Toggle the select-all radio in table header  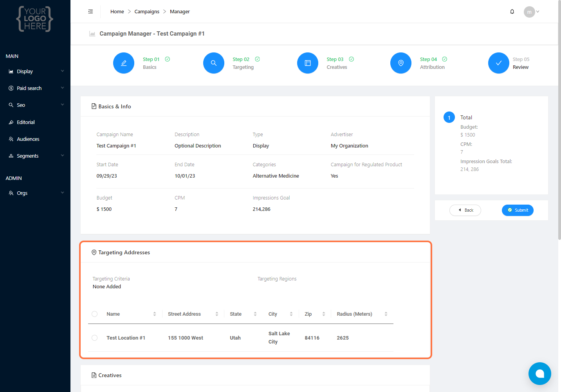(x=95, y=314)
